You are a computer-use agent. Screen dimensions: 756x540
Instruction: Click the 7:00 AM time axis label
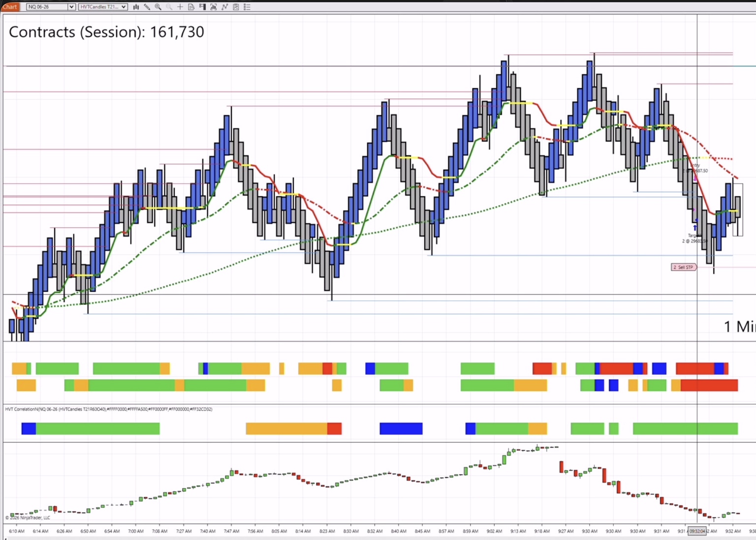(136, 531)
